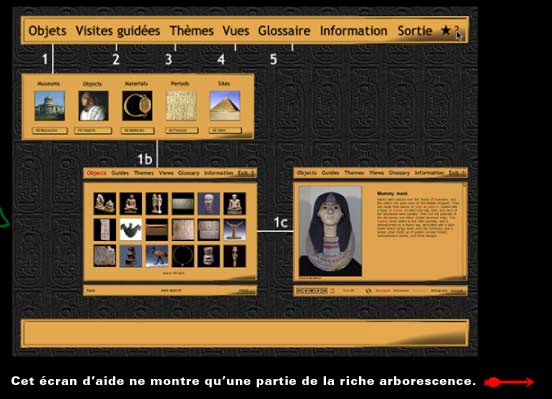552x399 pixels.
Task: Select the circular necklace thumbnail in grid
Action: tap(183, 256)
